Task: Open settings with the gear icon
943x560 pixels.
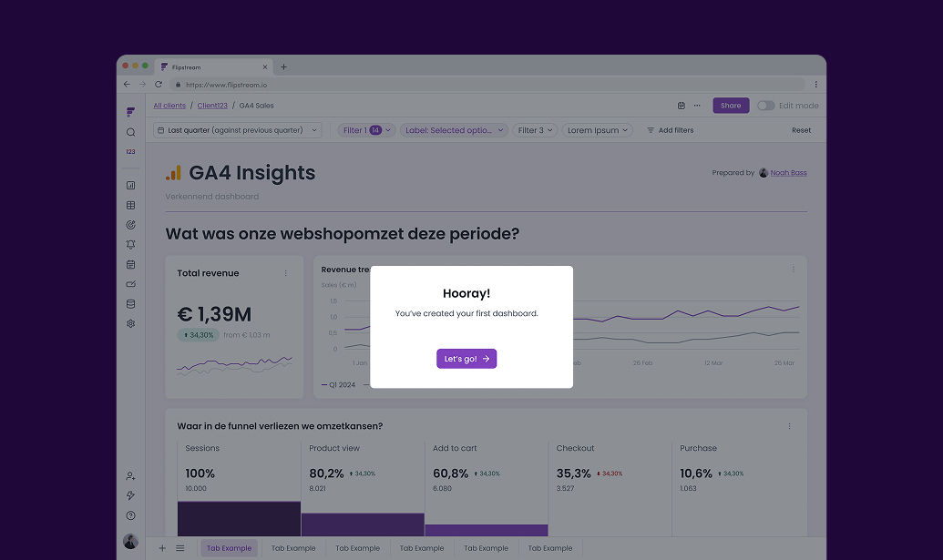Action: [x=130, y=323]
